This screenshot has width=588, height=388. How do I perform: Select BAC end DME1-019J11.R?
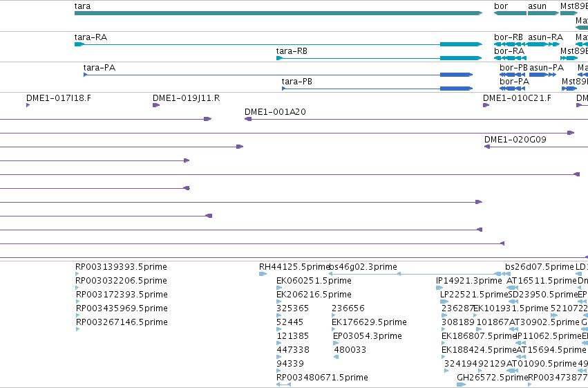pos(156,105)
